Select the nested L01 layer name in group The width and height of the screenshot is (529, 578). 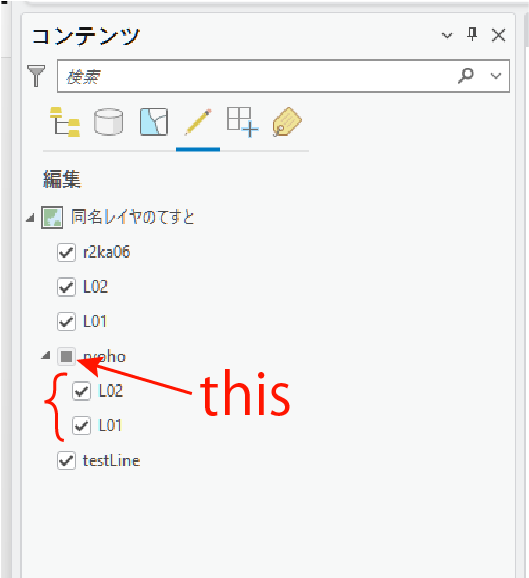pyautogui.click(x=110, y=425)
